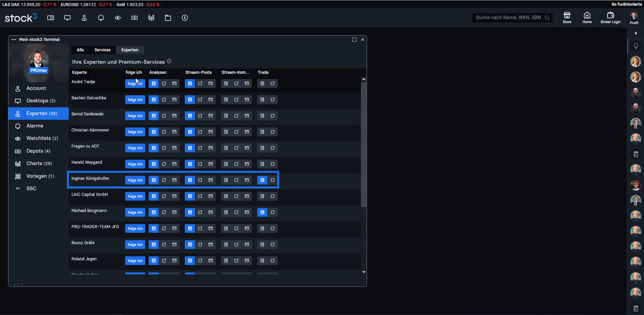Open the folder icon in top toolbar
The image size is (644, 315).
(168, 18)
